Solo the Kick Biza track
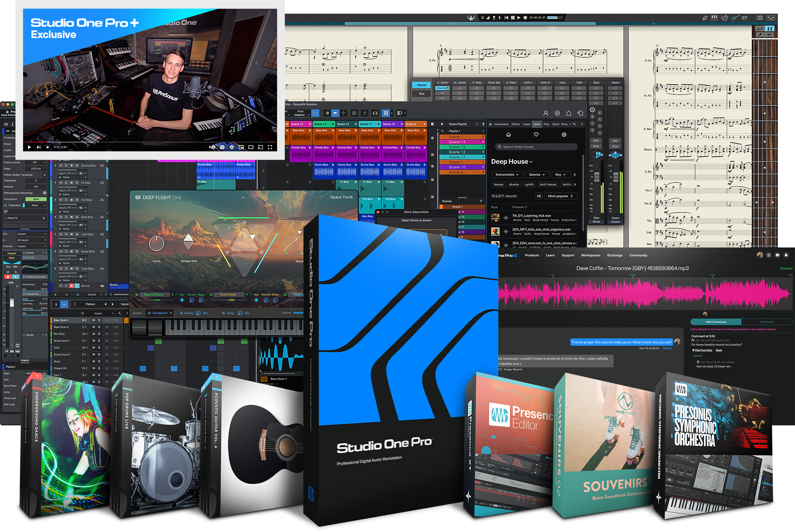 point(66,217)
